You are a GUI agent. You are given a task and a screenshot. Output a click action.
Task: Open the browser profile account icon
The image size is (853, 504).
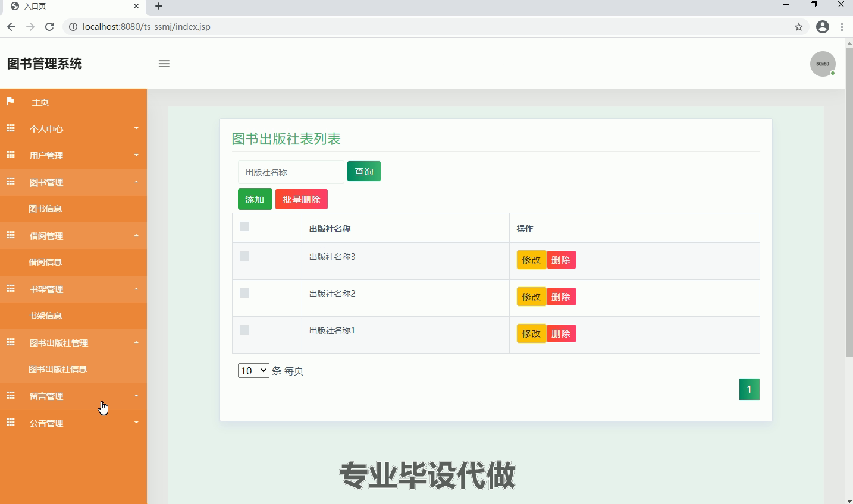(x=823, y=27)
